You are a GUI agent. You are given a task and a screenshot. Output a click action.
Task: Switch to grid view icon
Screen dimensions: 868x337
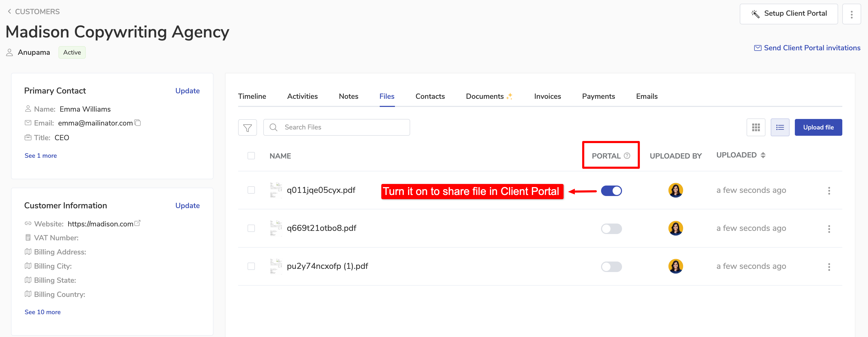point(756,128)
